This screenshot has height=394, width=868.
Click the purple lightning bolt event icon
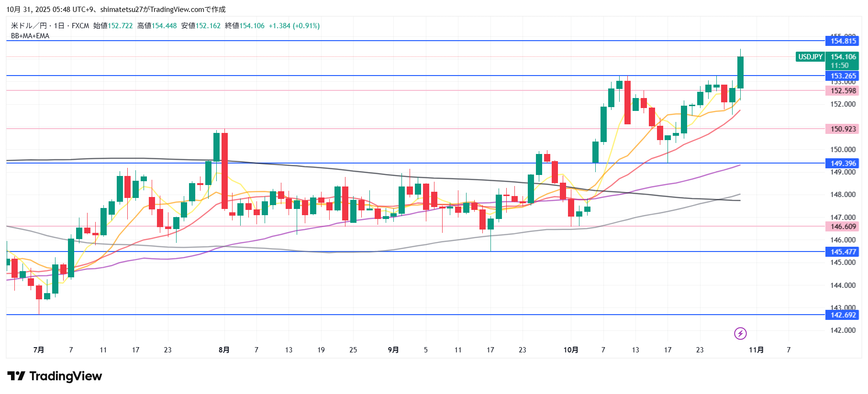(x=740, y=333)
